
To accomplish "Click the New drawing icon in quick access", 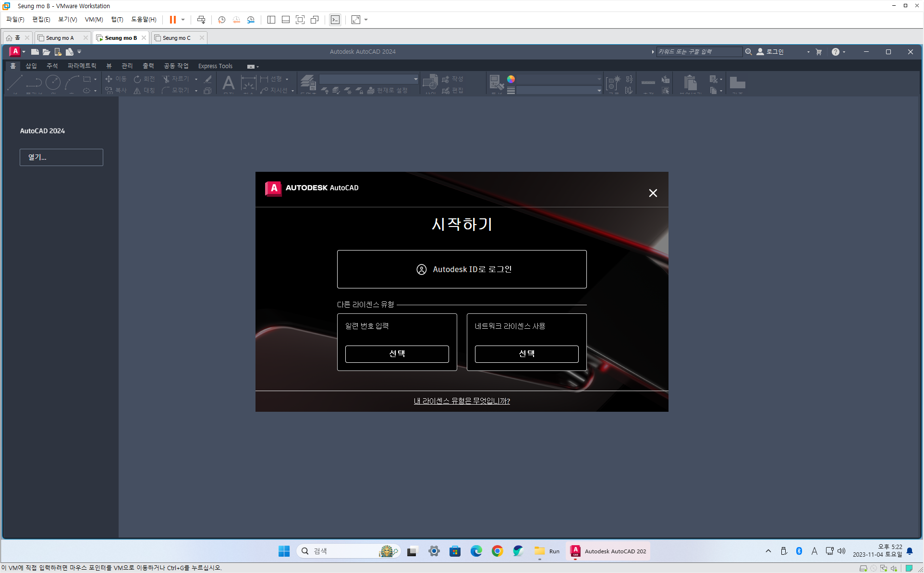I will pyautogui.click(x=35, y=52).
